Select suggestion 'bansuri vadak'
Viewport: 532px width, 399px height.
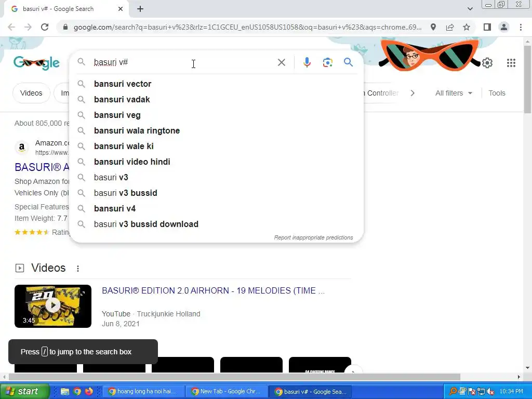[216, 99]
